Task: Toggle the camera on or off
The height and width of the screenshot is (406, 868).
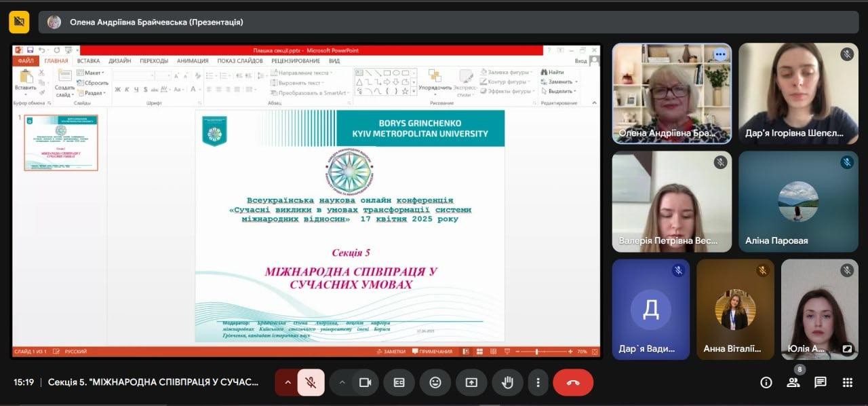Action: point(365,382)
